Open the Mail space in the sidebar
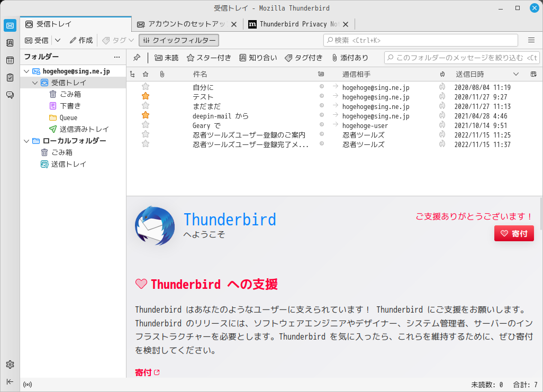543x392 pixels. tap(10, 25)
